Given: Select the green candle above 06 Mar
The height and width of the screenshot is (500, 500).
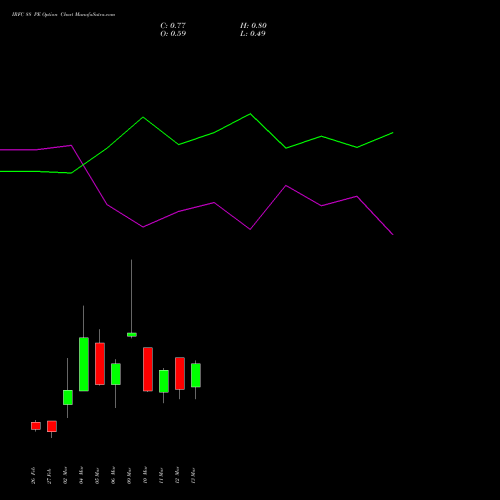Looking at the screenshot, I should pos(116,374).
